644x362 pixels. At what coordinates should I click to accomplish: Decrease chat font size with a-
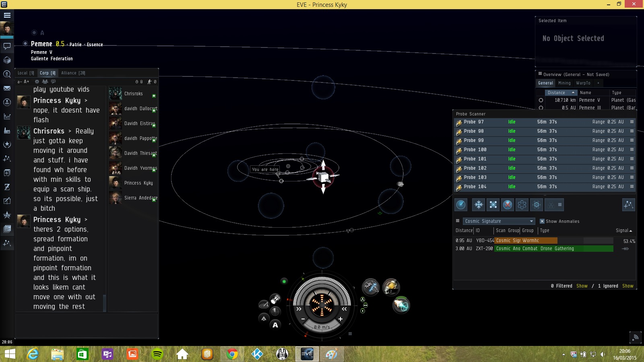click(x=20, y=82)
